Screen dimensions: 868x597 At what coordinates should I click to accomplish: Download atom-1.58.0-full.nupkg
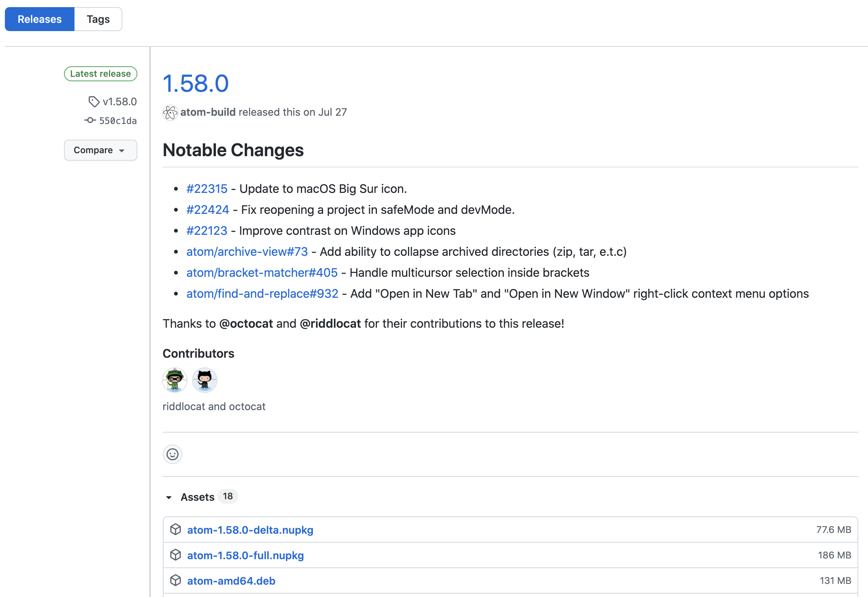tap(246, 555)
